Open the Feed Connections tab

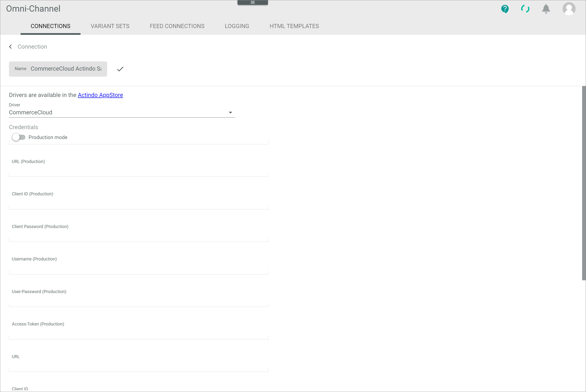177,26
